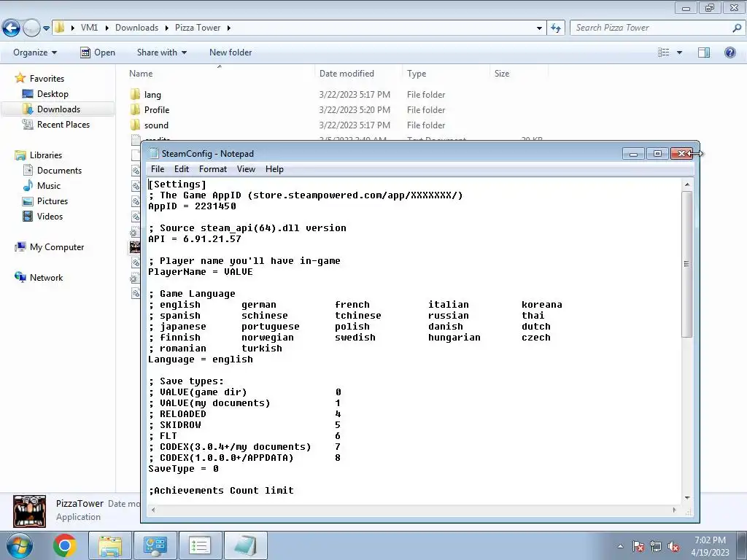Screen dimensions: 747x560
Task: Sort files by Date modified column
Action: 347,74
